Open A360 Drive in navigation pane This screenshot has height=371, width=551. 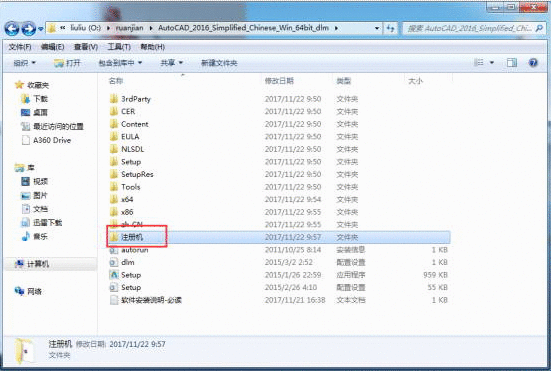[52, 140]
